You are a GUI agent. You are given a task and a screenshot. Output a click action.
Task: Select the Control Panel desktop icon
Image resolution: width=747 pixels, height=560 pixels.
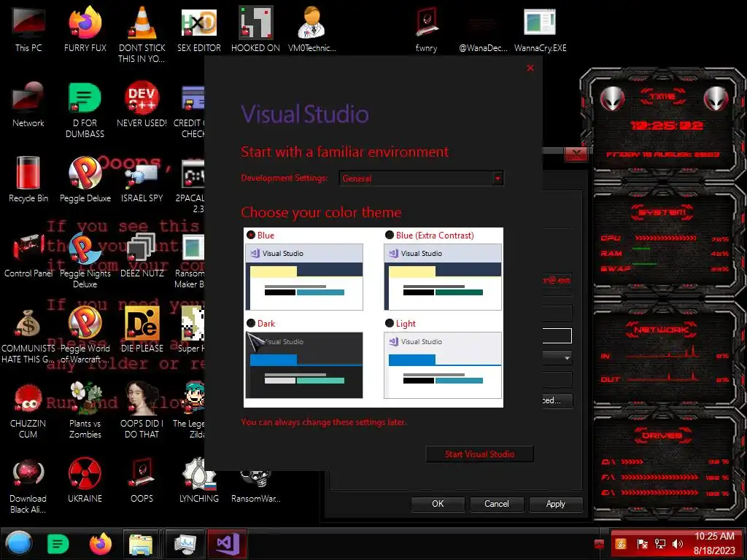coord(28,254)
